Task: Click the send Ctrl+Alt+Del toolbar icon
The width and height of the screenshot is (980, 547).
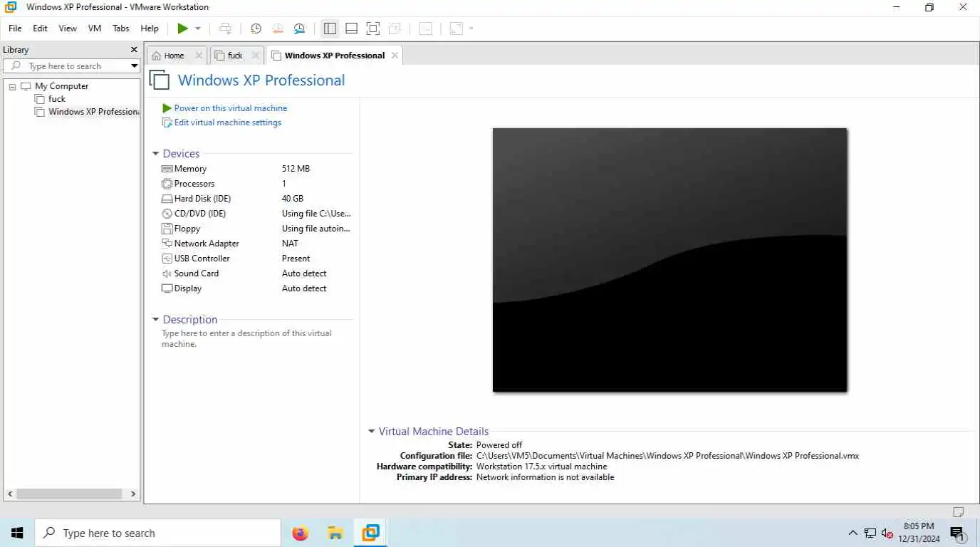Action: (226, 28)
